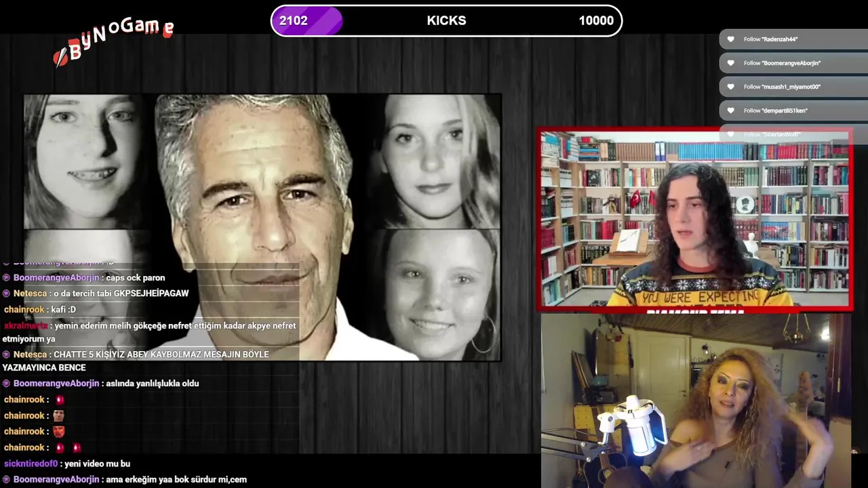
Task: Click the red-framed bookshelf webcam feed
Action: 694,219
